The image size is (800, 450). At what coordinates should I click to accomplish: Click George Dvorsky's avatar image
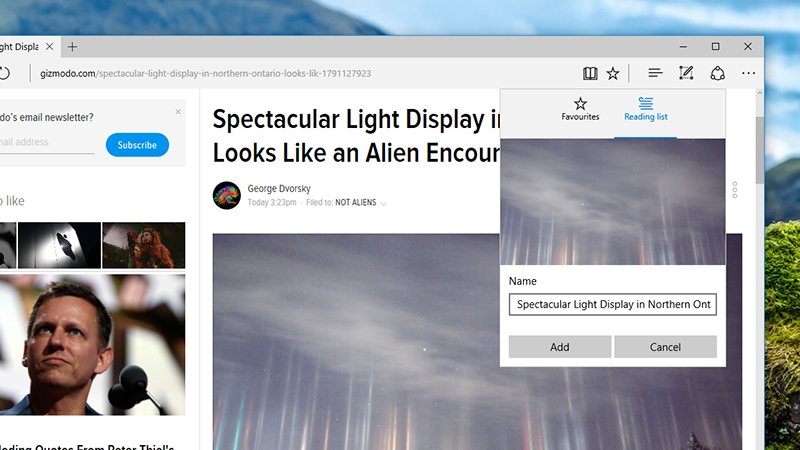[227, 195]
